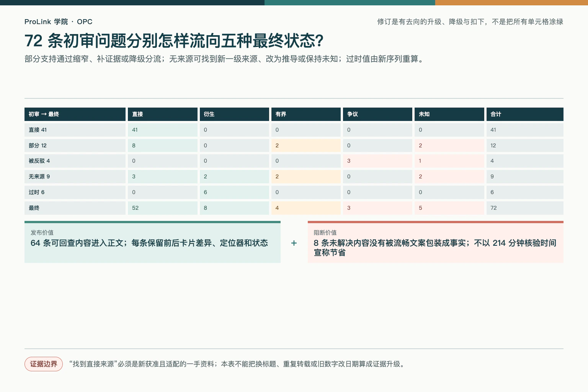Select the subtitle beginning 部分支持通过缩窄
This screenshot has height=392, width=588.
[225, 59]
